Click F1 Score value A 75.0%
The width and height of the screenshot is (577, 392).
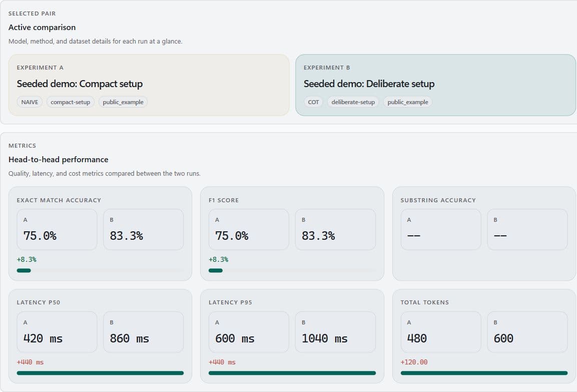pyautogui.click(x=232, y=236)
